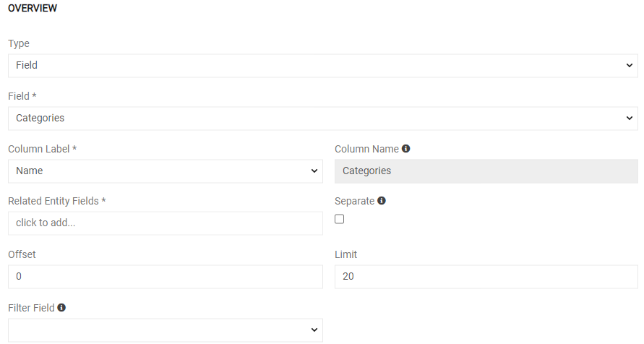This screenshot has width=644, height=344.
Task: Open the Type dropdown showing Field
Action: [323, 66]
